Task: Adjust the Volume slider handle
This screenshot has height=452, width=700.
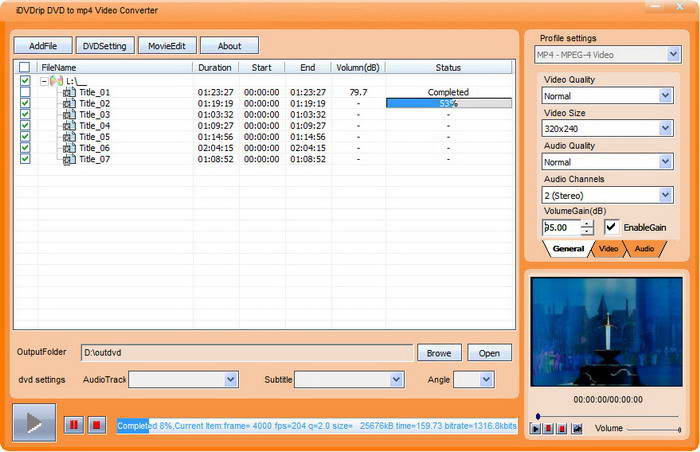Action: click(679, 430)
